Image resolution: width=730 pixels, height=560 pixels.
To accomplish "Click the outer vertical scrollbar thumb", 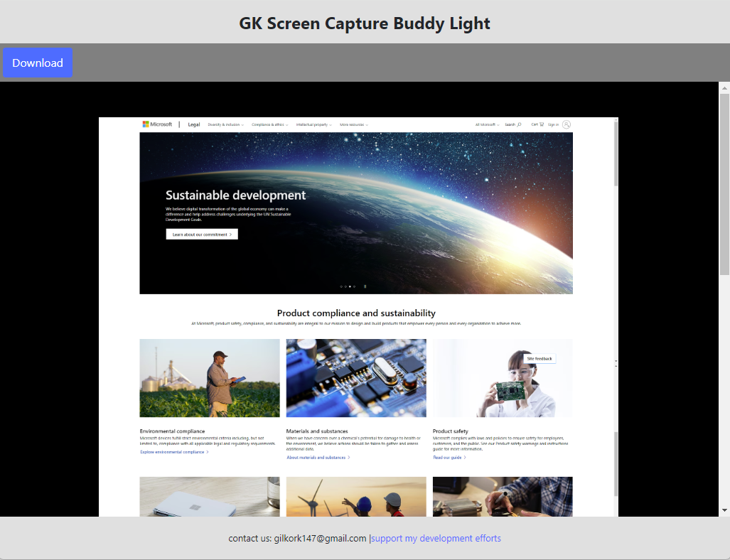I will [x=724, y=184].
